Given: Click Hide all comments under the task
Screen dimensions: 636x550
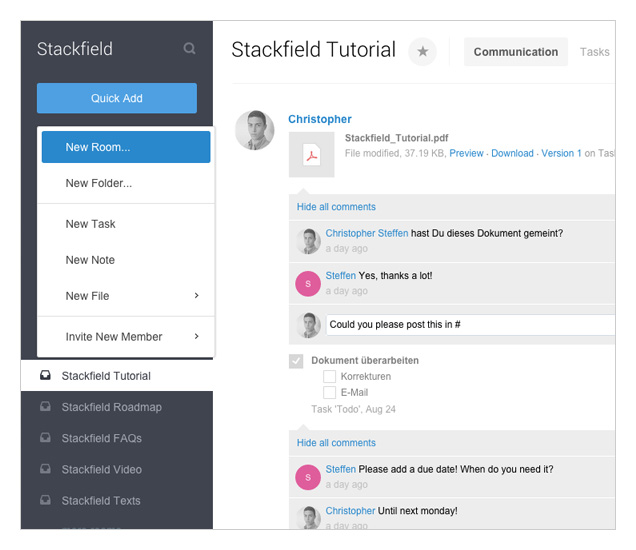Looking at the screenshot, I should (x=336, y=443).
